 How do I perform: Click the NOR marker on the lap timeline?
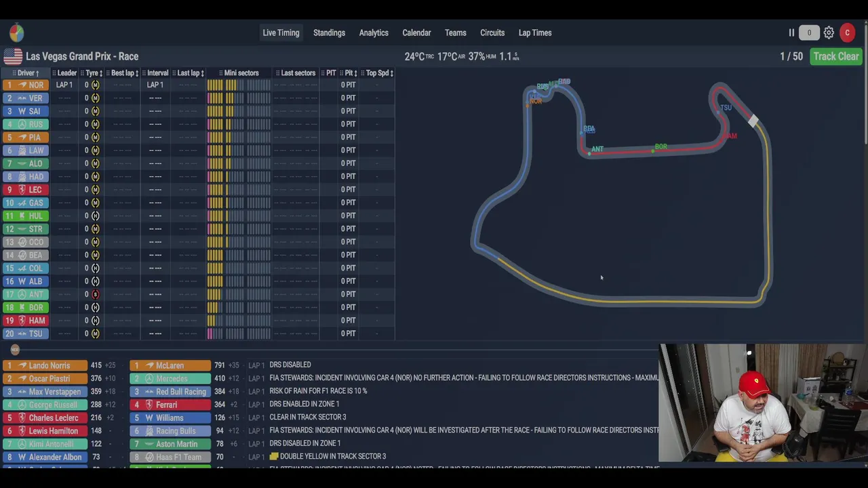tap(15, 350)
